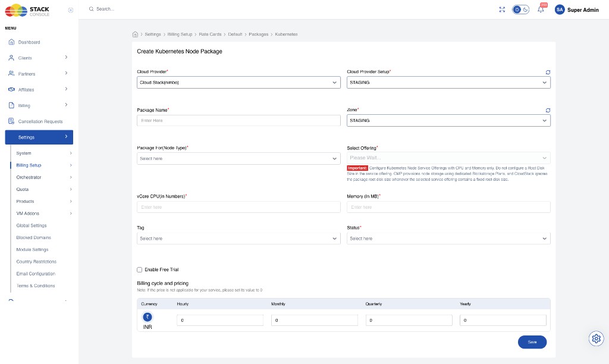This screenshot has height=364, width=609.
Task: Expand the Billing menu chevron
Action: (x=66, y=105)
